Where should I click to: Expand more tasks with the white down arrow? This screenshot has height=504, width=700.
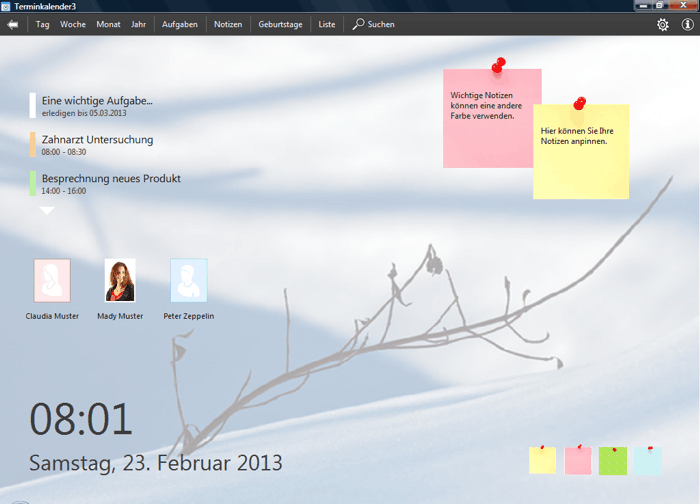pyautogui.click(x=47, y=211)
